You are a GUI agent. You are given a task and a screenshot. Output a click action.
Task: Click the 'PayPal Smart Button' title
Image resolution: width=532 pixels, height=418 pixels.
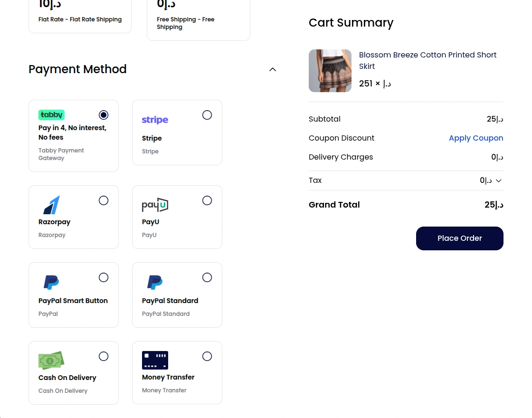[x=73, y=301]
